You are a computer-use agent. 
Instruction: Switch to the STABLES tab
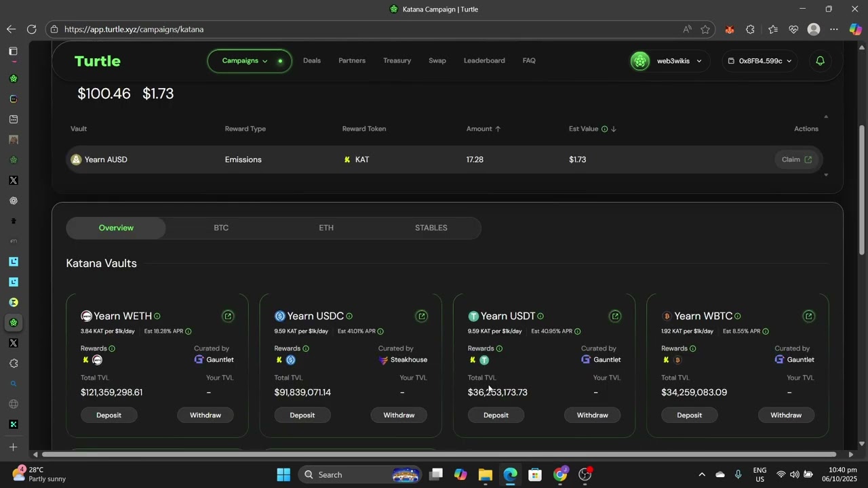[x=431, y=228]
